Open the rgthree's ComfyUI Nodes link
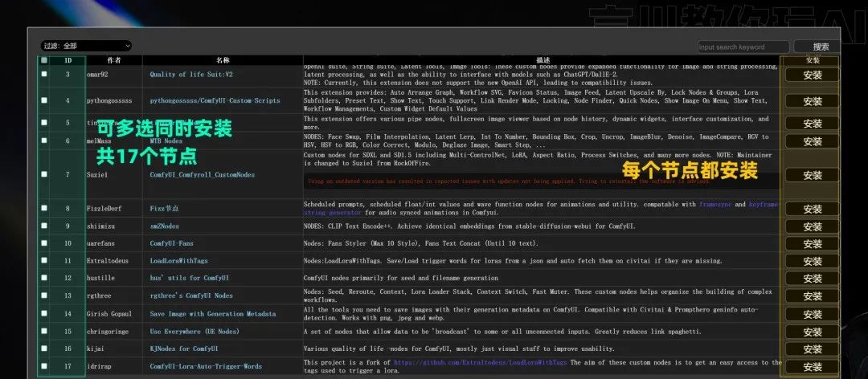868x379 pixels. pos(191,295)
